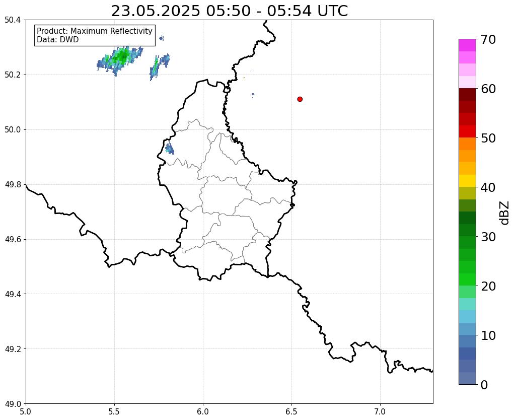Screen dimensions: 515x420
Task: Click the longitude tick label "5.0"
Action: [26, 411]
